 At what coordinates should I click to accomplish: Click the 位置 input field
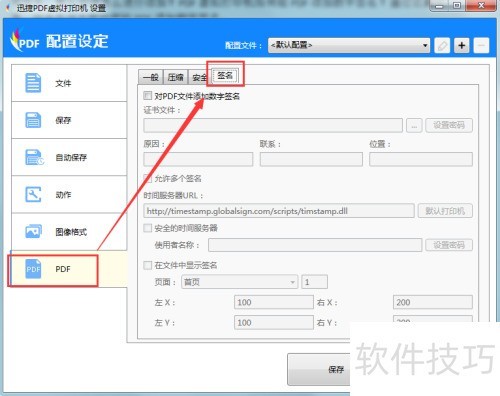[x=421, y=159]
